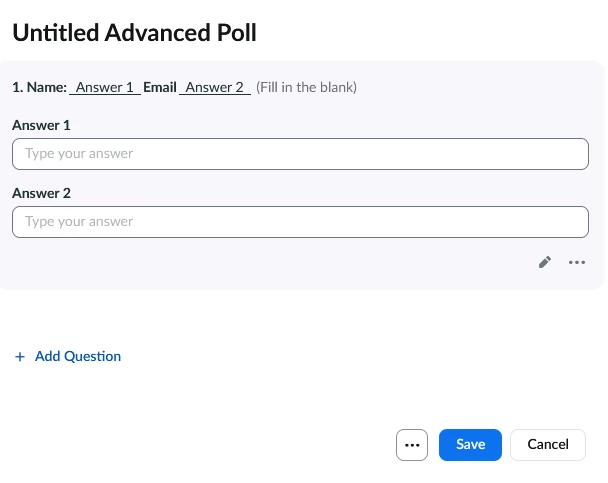Open the more options button left of Save
The height and width of the screenshot is (483, 608).
pos(412,445)
